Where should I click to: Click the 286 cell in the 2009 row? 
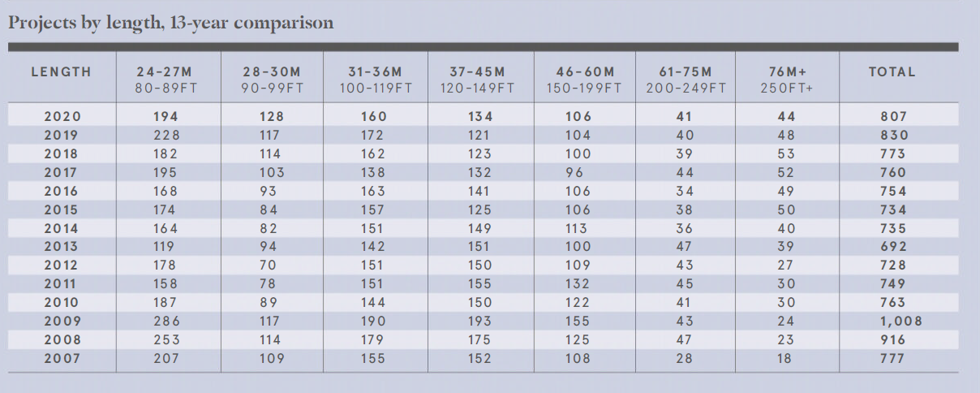click(x=165, y=321)
